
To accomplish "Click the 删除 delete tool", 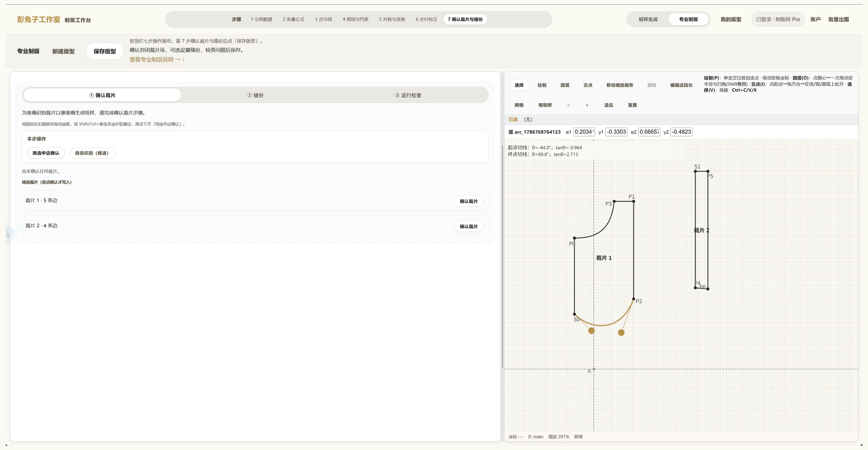I will (x=652, y=85).
